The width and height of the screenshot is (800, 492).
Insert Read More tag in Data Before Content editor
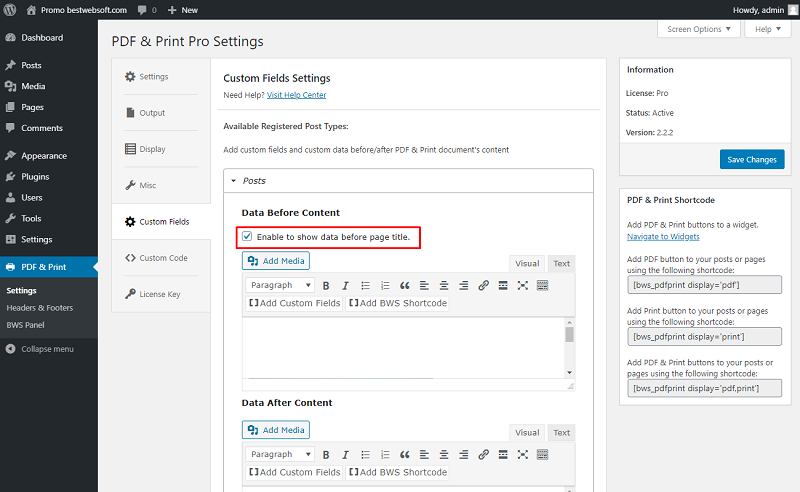(503, 285)
